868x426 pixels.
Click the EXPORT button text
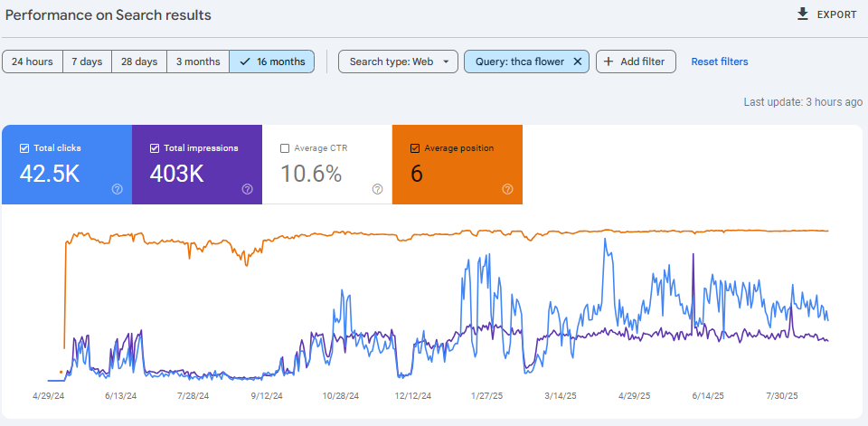tap(837, 14)
